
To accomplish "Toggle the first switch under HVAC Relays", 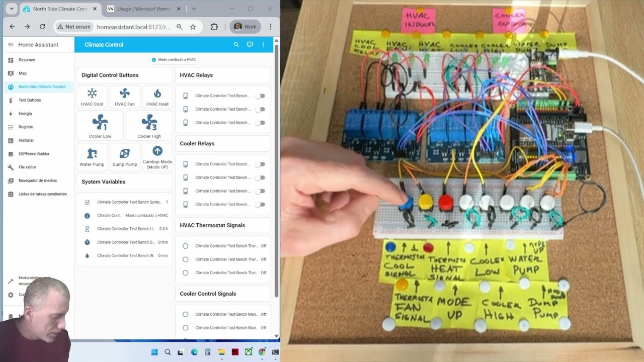I will click(x=260, y=96).
